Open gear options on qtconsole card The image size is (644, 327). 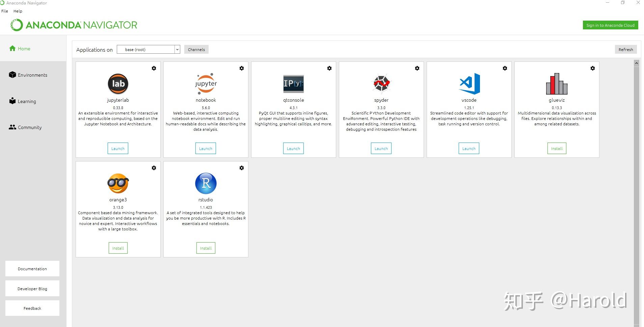329,68
